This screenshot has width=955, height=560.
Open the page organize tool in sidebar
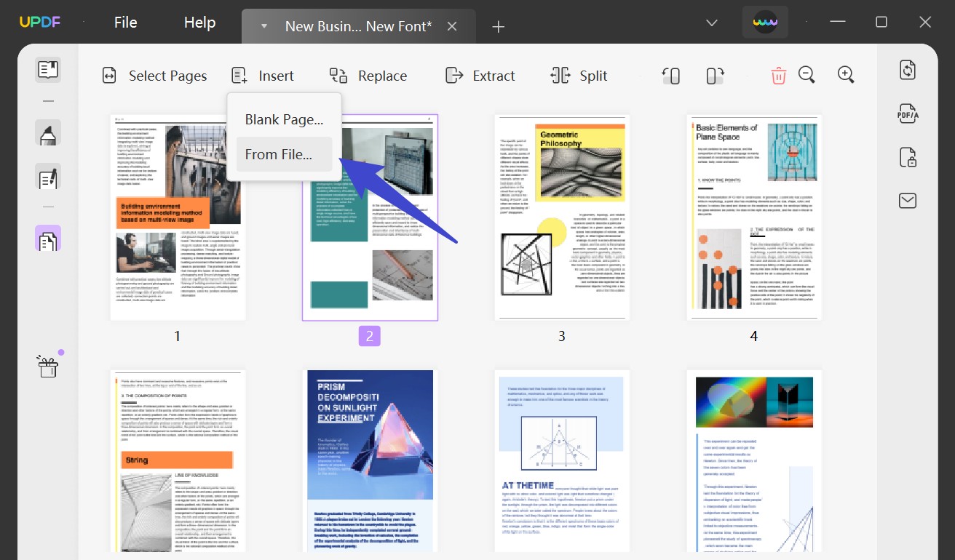point(47,237)
